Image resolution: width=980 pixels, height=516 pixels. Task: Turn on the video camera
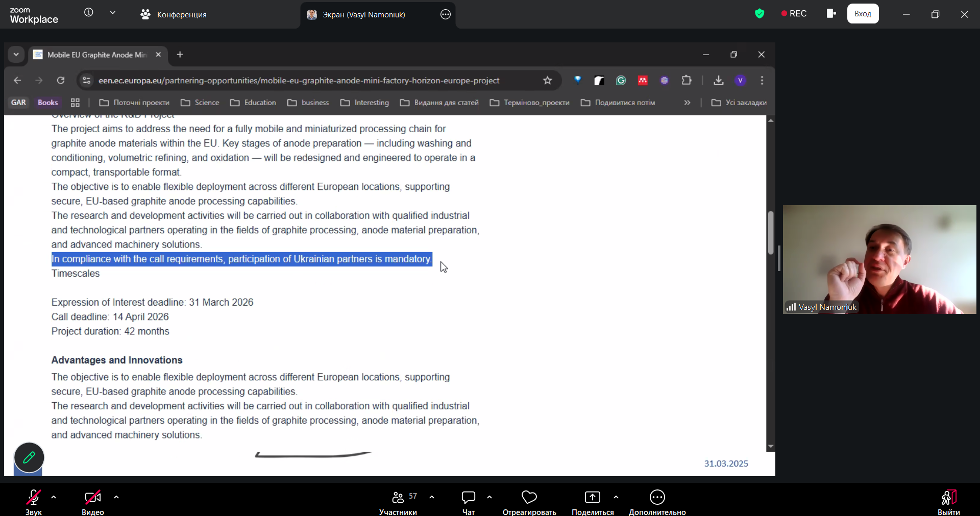pyautogui.click(x=92, y=497)
